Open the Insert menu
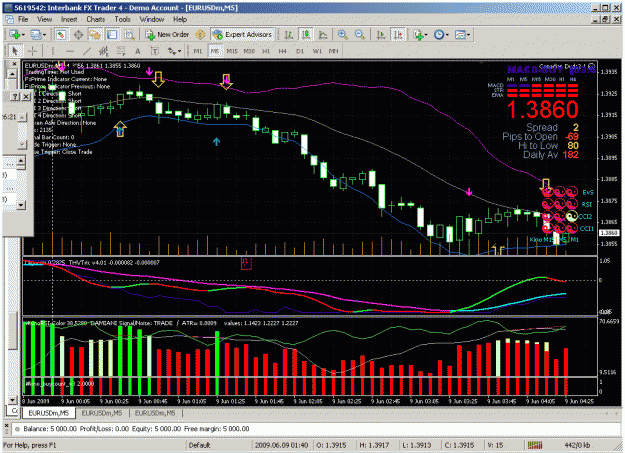The height and width of the screenshot is (453, 625). [69, 19]
